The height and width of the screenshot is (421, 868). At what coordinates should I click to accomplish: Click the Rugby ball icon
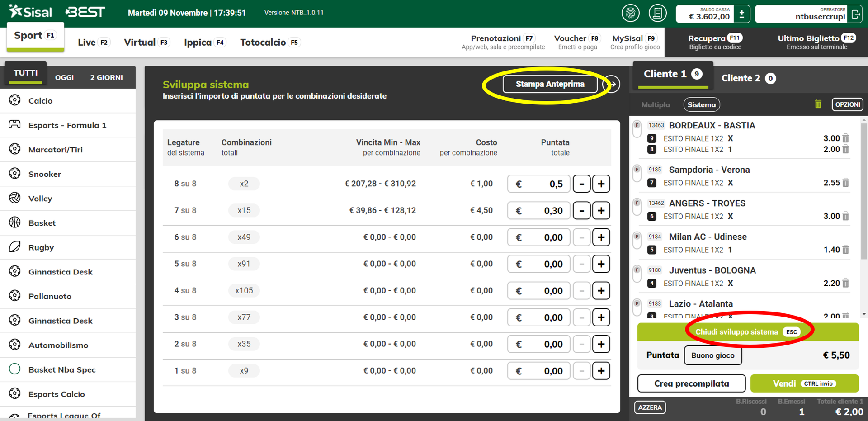[15, 246]
